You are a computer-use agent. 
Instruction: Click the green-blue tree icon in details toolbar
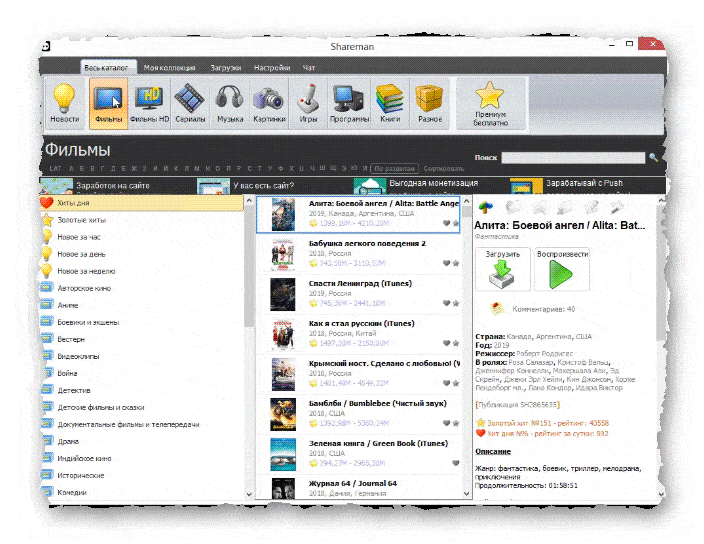coord(486,207)
